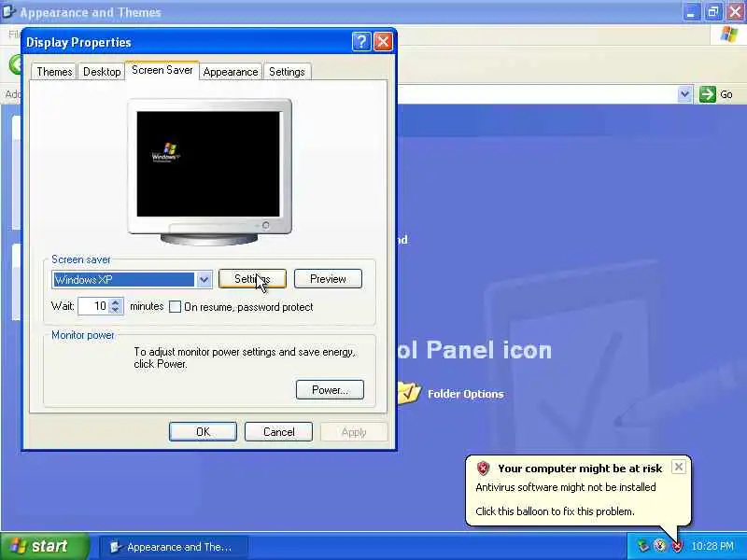
Task: Enable On resume, password protect checkbox
Action: pos(176,307)
